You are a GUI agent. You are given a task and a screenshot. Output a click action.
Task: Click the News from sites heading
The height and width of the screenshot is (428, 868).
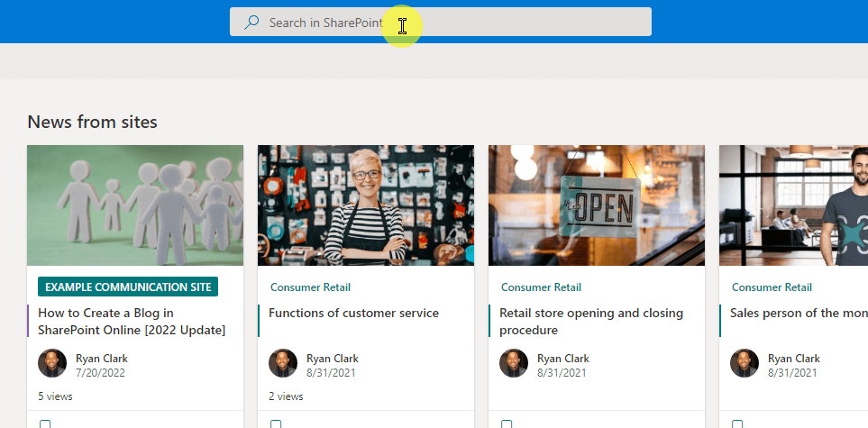[x=93, y=122]
